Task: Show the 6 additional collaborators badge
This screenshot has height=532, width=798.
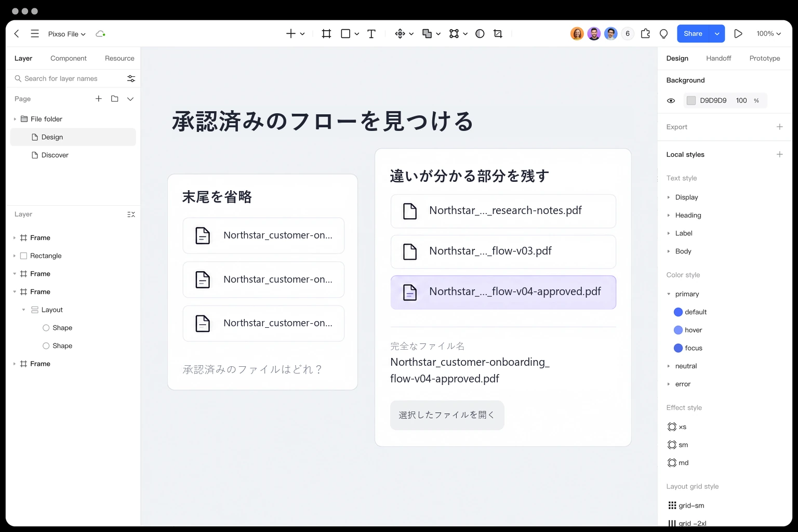Action: [x=628, y=34]
